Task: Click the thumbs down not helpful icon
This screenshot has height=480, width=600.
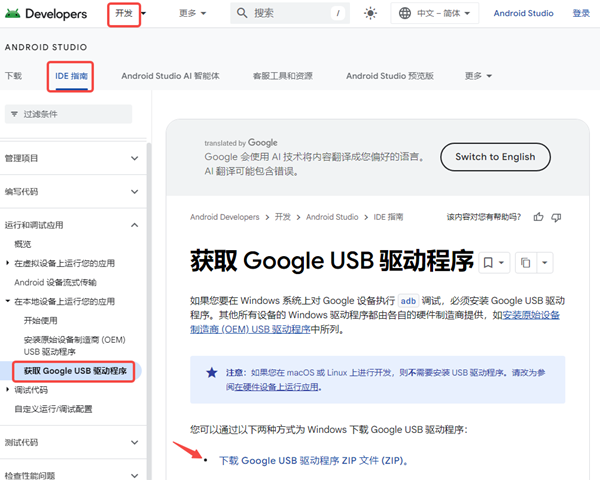Action: coord(556,217)
